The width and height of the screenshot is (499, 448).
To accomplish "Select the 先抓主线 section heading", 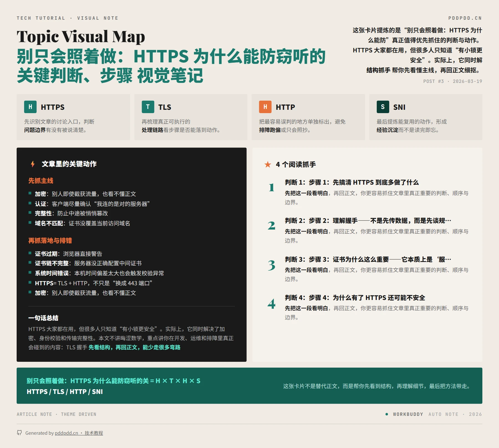I will click(41, 181).
